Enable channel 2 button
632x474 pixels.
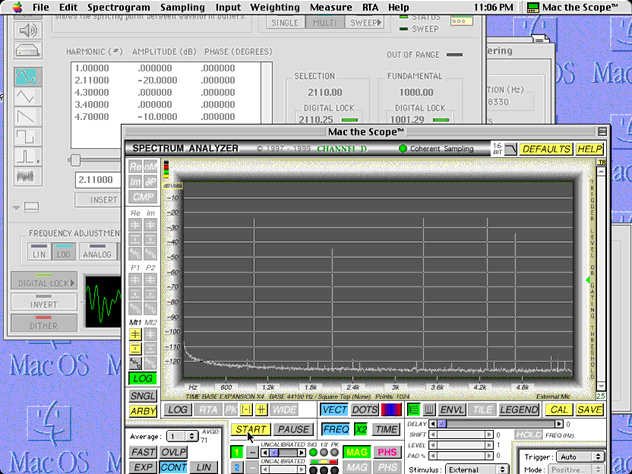[x=237, y=468]
